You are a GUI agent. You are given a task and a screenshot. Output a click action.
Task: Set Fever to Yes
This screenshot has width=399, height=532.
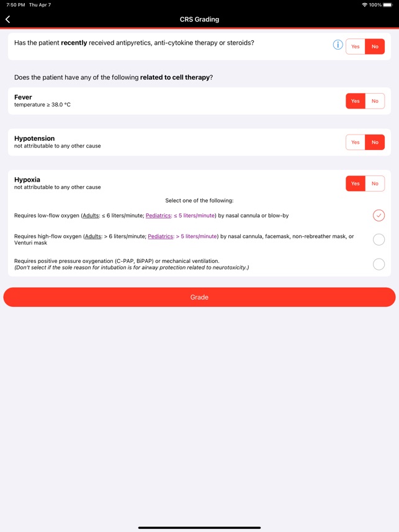[355, 101]
